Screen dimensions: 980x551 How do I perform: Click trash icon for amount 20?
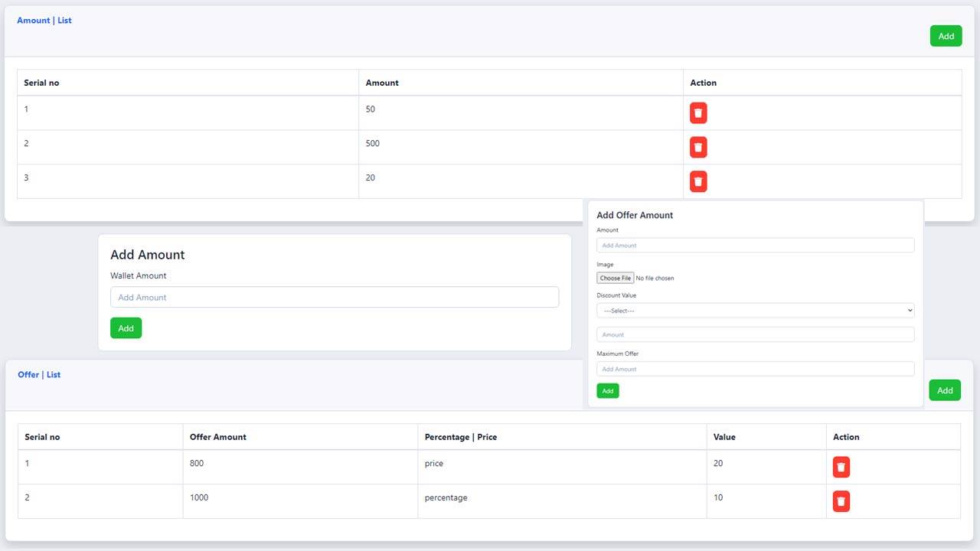click(697, 181)
